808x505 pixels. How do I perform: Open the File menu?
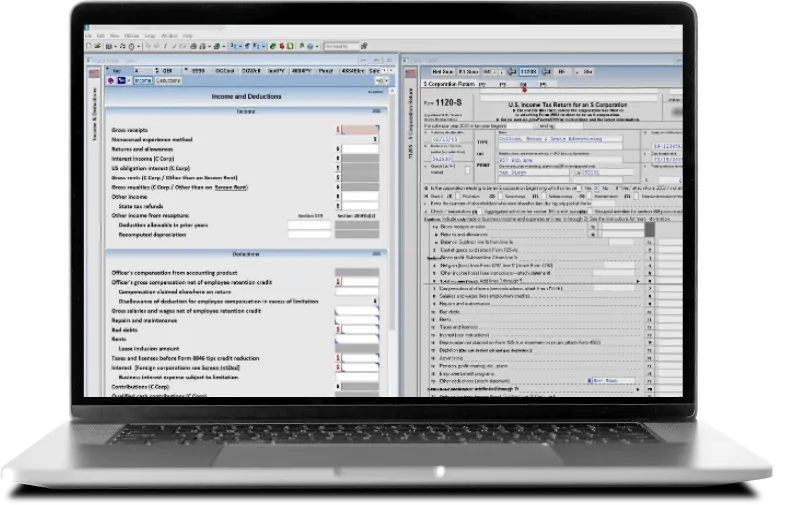coord(90,35)
